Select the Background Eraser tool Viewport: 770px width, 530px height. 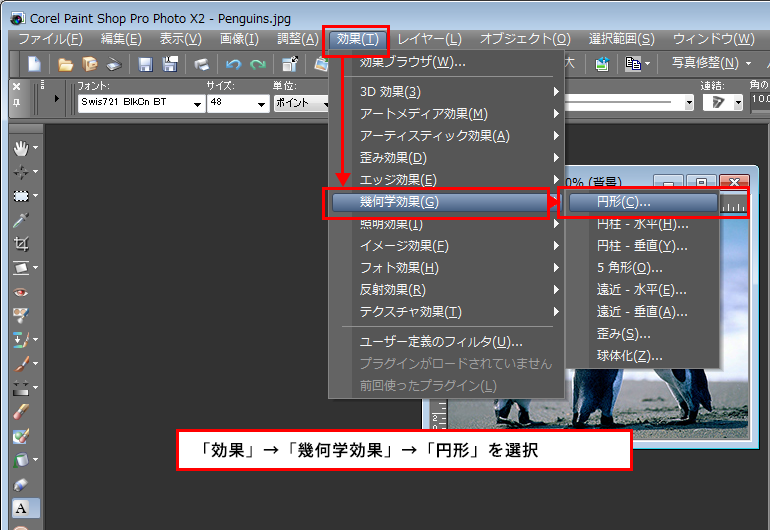tap(21, 436)
